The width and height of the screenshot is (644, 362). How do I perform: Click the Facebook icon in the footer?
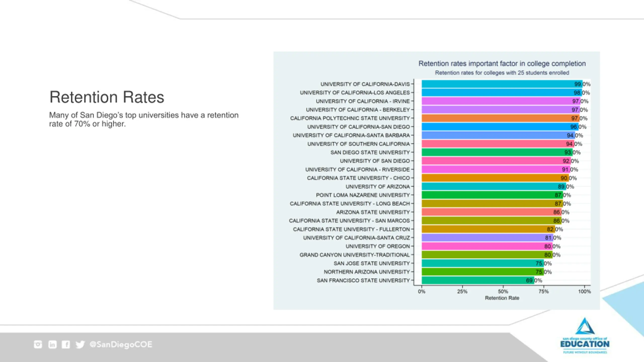66,344
